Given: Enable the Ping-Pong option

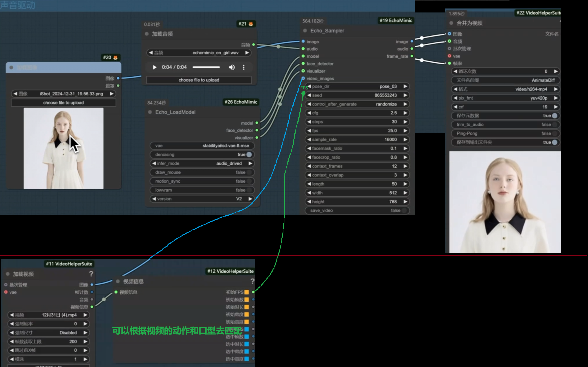Looking at the screenshot, I should point(554,133).
